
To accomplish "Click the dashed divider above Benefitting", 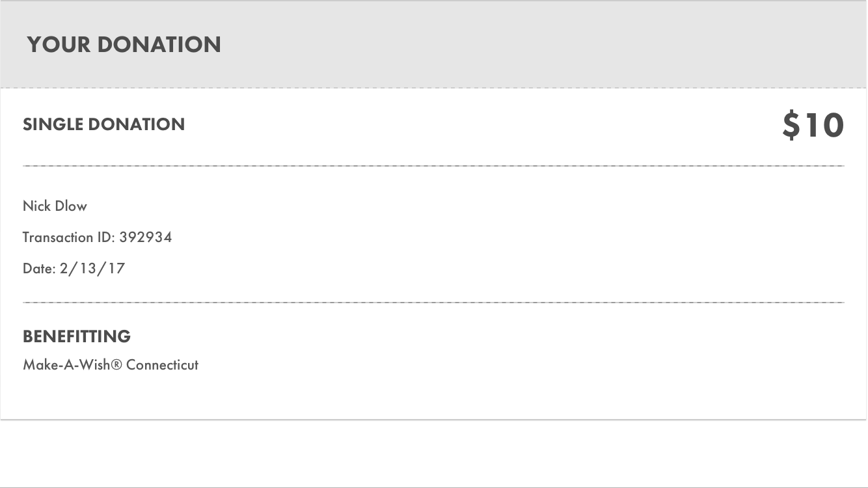I will point(433,303).
